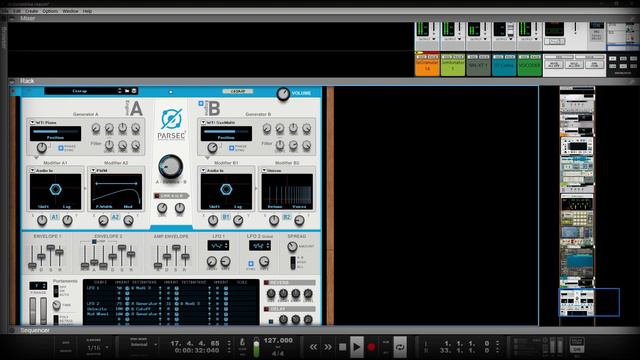The width and height of the screenshot is (640, 360).
Task: Click the Modifier A1 Audio In XY display
Action: pos(55,191)
